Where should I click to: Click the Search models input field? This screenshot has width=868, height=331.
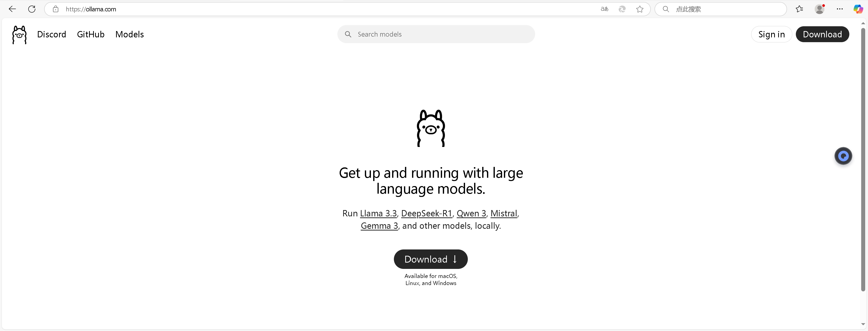click(438, 34)
